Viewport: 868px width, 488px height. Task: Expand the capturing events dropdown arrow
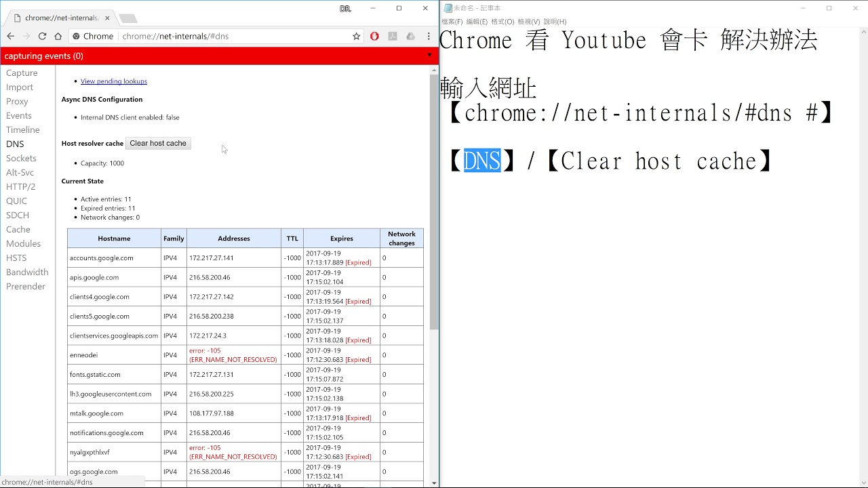coord(429,56)
